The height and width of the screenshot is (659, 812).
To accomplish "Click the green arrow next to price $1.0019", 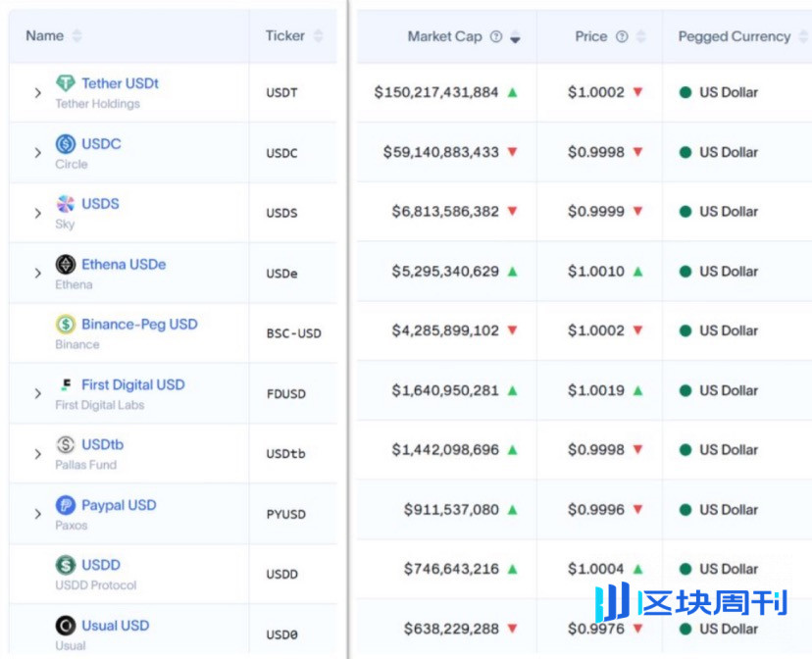I will click(638, 390).
